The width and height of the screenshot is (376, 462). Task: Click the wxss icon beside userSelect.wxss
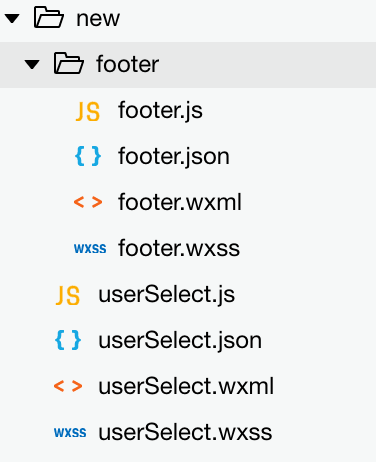70,432
